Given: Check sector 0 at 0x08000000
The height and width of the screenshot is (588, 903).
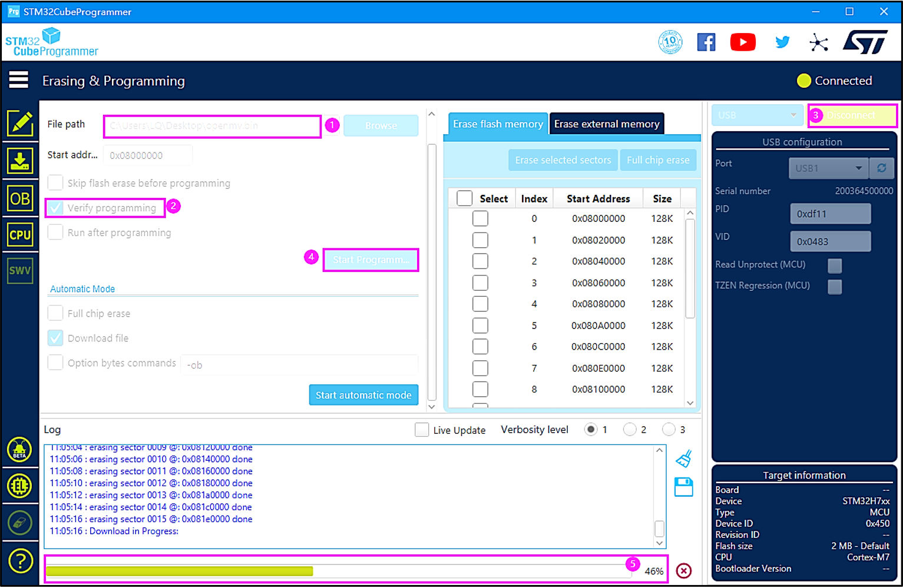Looking at the screenshot, I should point(481,218).
